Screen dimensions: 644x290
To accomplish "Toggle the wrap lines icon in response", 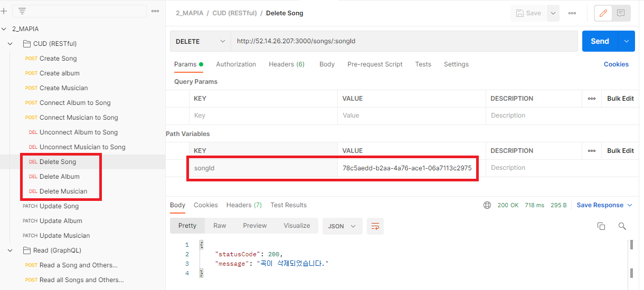I will (375, 226).
